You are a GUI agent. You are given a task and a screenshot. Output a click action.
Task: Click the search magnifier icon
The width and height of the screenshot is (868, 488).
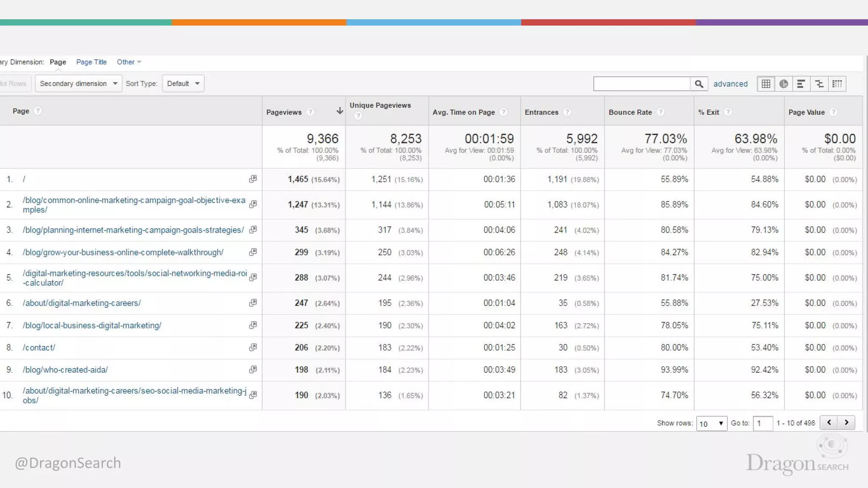point(699,84)
